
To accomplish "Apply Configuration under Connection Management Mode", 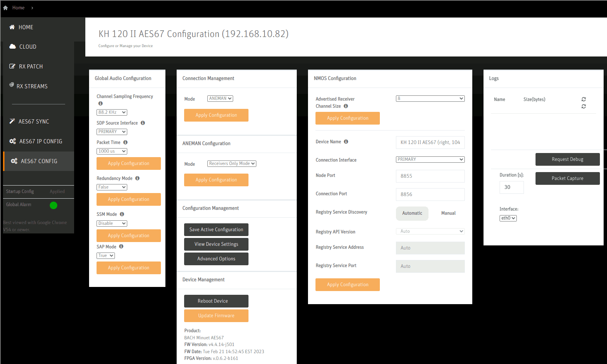I will coord(216,115).
